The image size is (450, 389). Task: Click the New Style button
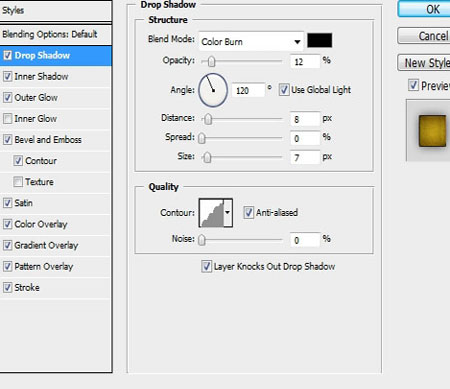point(424,63)
